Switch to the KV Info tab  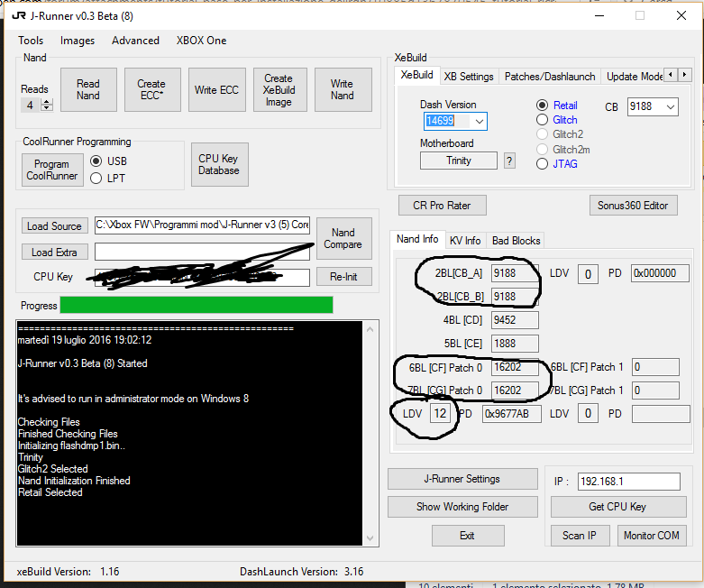(465, 241)
